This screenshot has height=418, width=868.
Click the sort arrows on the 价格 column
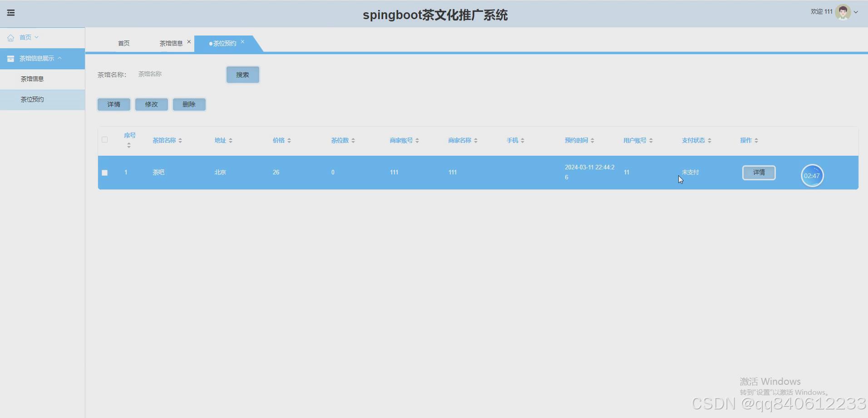point(289,140)
